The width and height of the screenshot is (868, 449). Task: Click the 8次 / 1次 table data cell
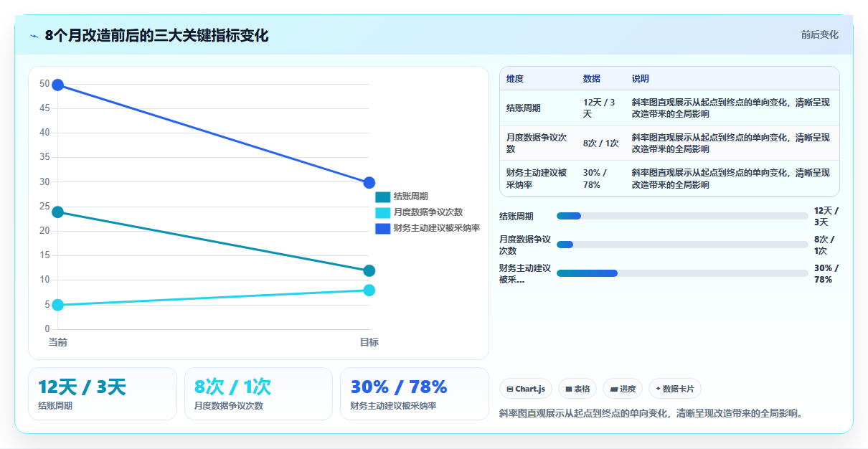(x=601, y=143)
